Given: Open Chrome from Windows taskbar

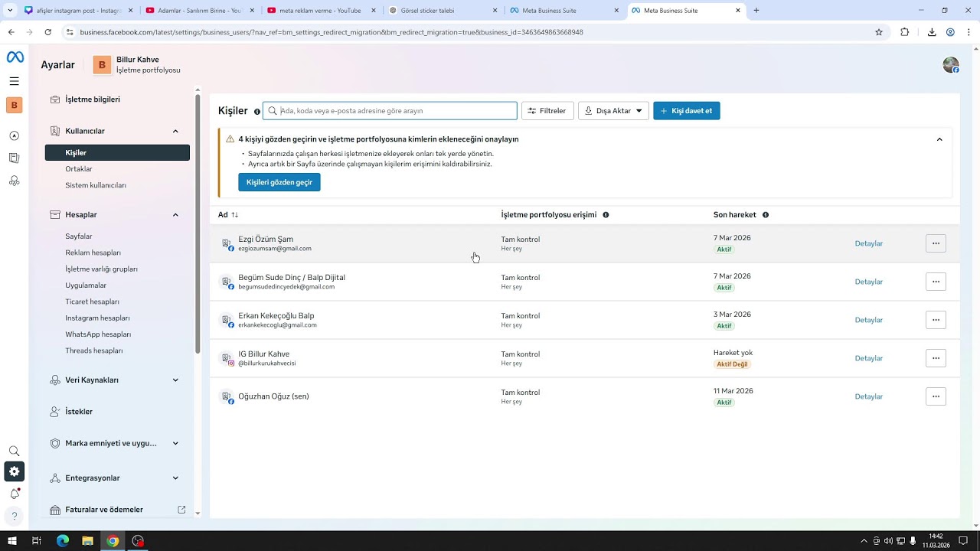Looking at the screenshot, I should 113,541.
